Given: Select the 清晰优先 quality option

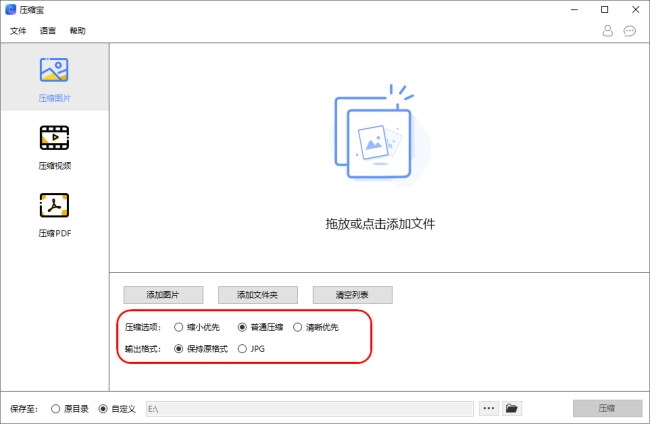Looking at the screenshot, I should [x=298, y=327].
